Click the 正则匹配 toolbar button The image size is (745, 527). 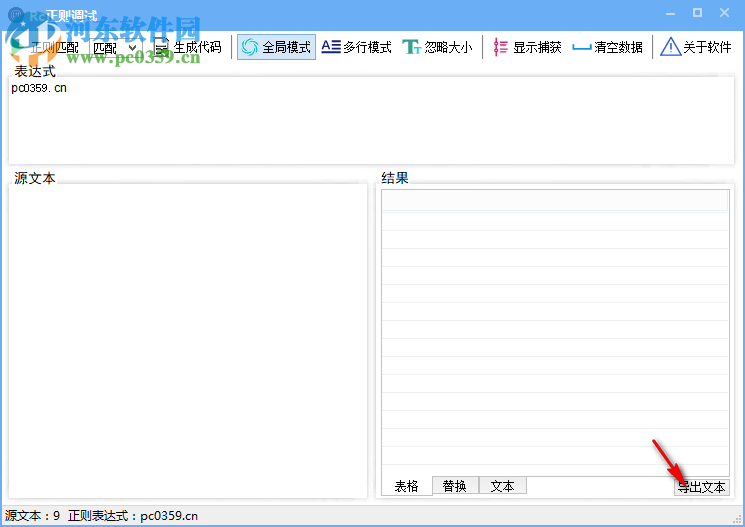click(47, 47)
